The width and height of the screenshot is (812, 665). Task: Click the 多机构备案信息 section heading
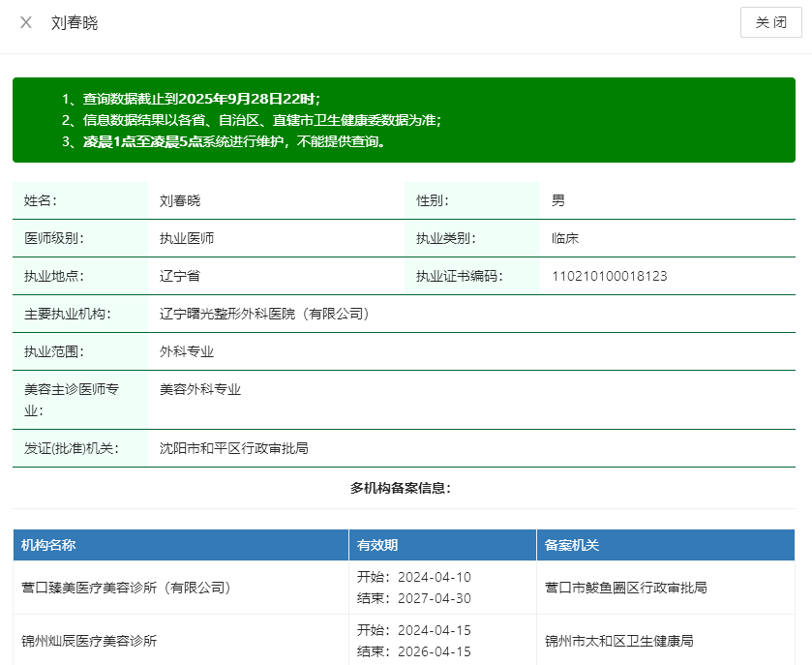400,488
